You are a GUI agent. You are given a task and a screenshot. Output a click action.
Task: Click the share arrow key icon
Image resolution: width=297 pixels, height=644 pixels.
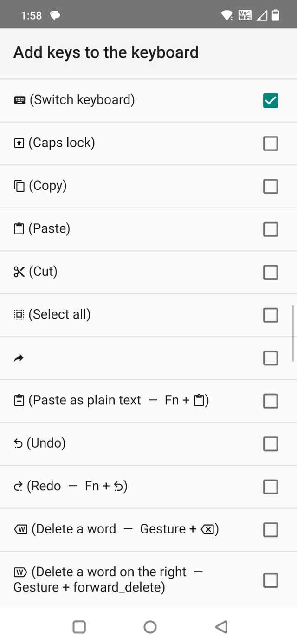click(x=19, y=358)
